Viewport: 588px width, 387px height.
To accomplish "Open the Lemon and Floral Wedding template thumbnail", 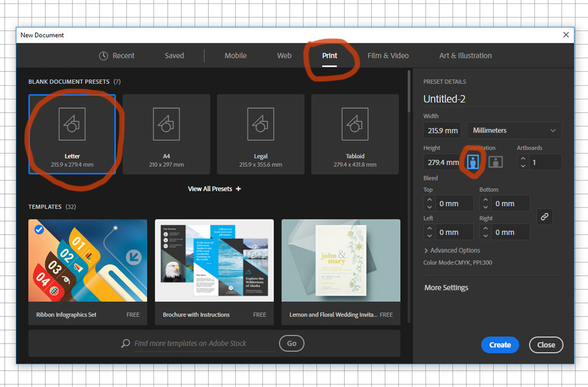I will tap(341, 260).
